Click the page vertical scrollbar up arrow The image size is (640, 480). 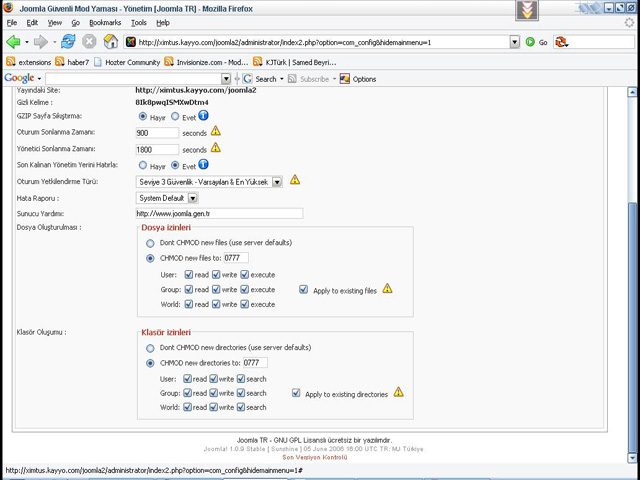632,92
